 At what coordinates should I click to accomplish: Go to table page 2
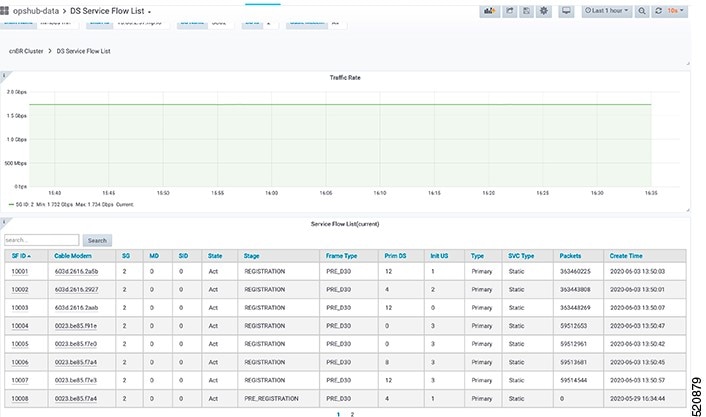[x=352, y=414]
